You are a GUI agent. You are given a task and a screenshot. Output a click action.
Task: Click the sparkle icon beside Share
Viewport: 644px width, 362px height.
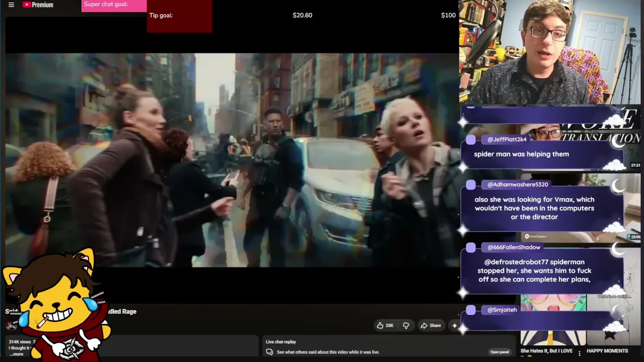pyautogui.click(x=454, y=325)
